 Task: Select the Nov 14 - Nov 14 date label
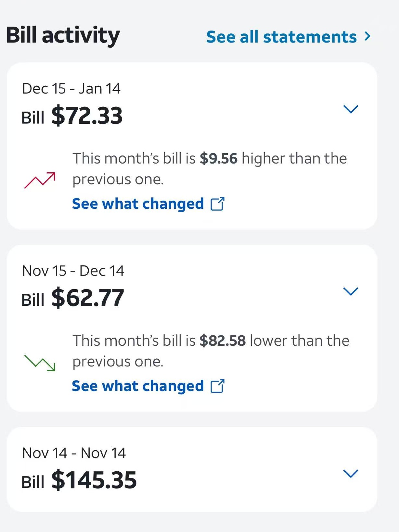click(74, 453)
